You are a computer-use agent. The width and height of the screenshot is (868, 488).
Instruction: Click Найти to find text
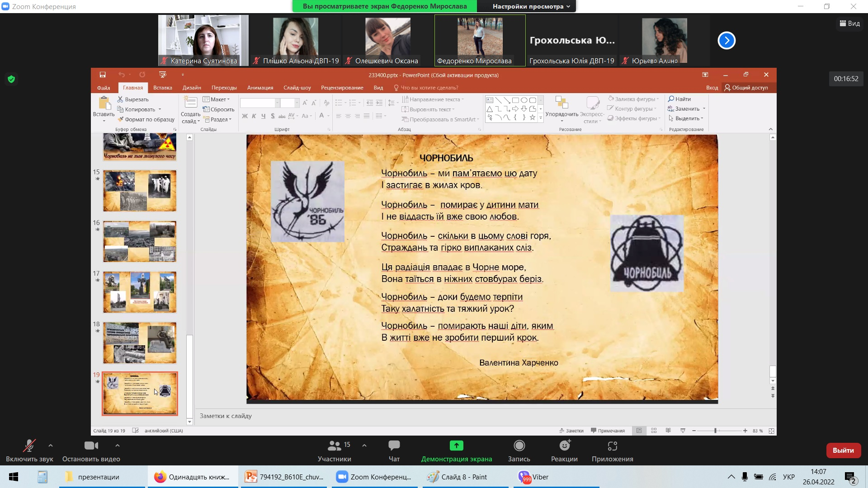tap(679, 99)
